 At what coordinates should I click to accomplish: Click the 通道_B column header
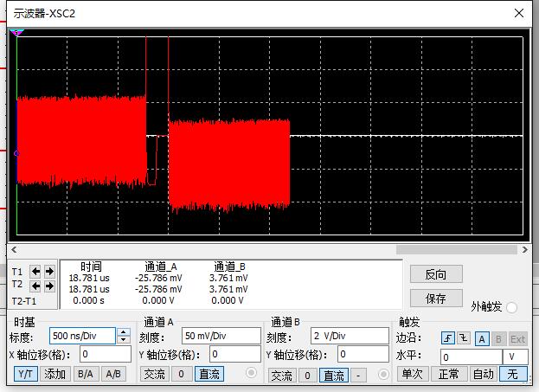point(229,267)
